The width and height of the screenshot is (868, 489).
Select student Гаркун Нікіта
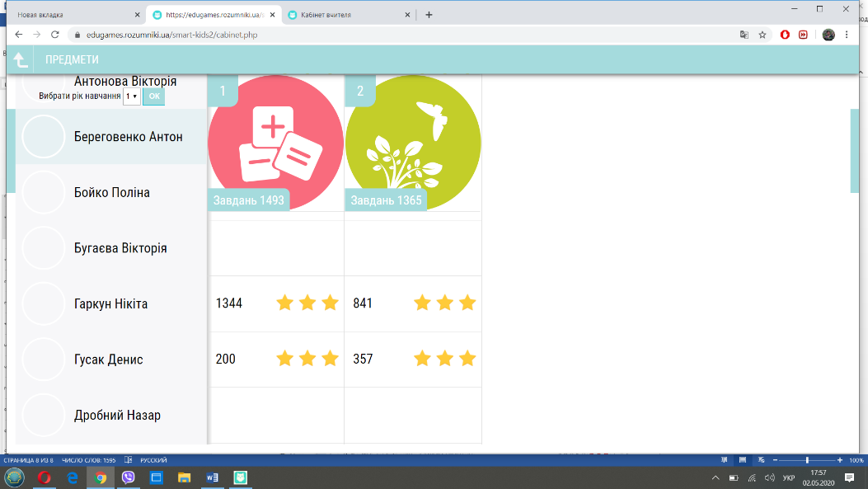coord(110,304)
